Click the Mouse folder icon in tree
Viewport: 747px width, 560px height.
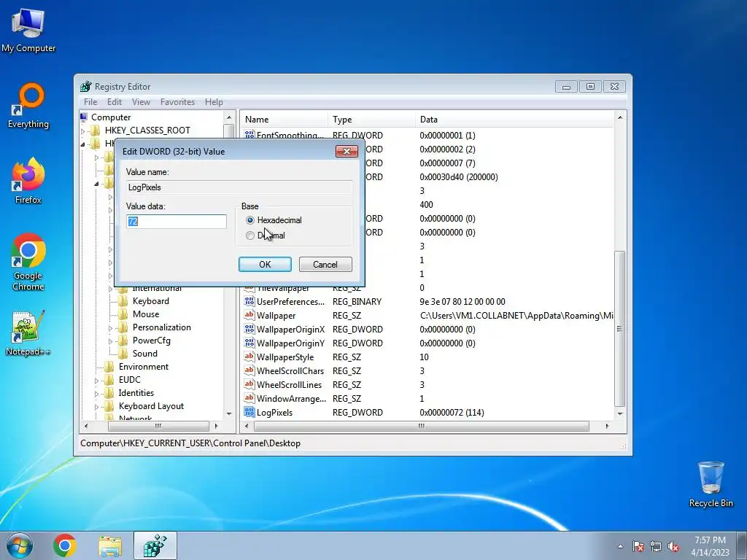(123, 314)
